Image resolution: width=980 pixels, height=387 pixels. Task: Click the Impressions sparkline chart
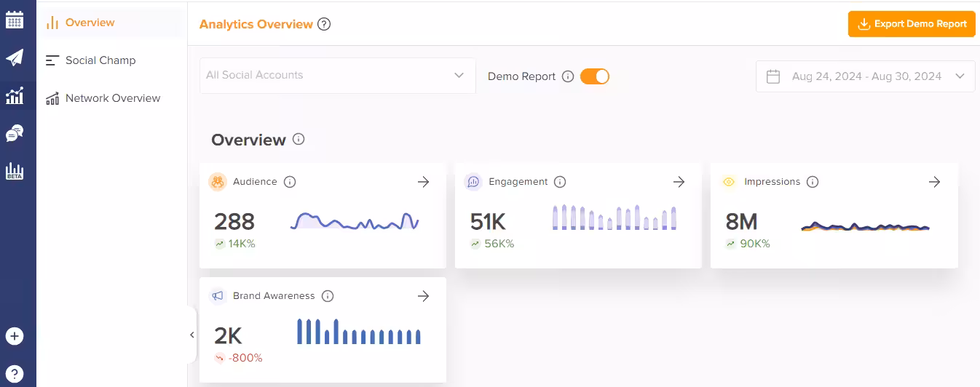pyautogui.click(x=866, y=227)
